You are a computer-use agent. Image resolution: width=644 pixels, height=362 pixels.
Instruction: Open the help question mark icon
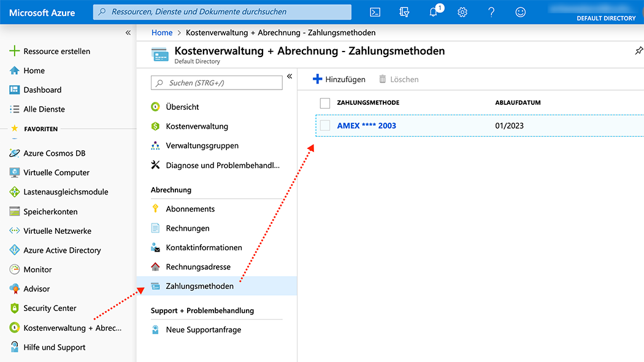(x=491, y=12)
